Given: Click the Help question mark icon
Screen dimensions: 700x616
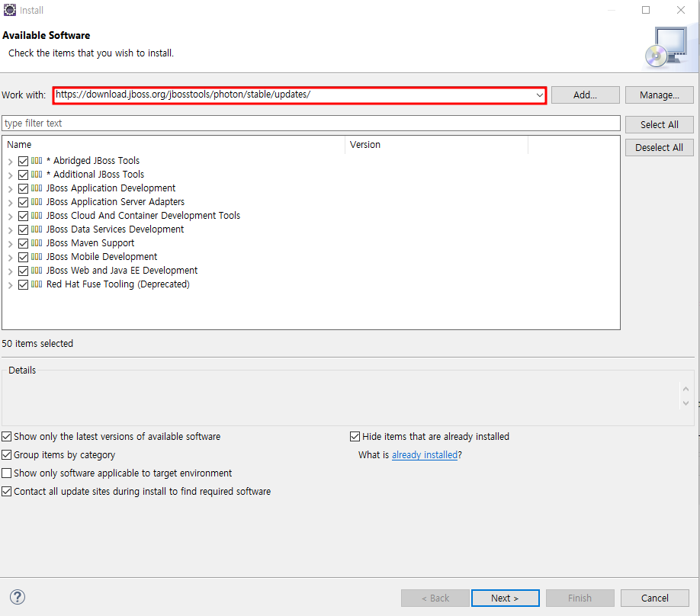Looking at the screenshot, I should coord(18,597).
